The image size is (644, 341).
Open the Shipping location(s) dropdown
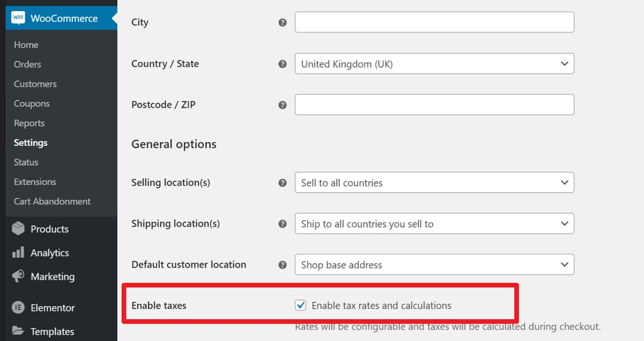coord(434,224)
